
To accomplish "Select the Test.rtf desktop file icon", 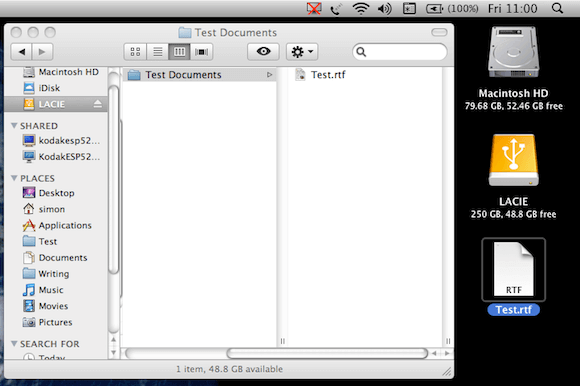I will tap(513, 270).
